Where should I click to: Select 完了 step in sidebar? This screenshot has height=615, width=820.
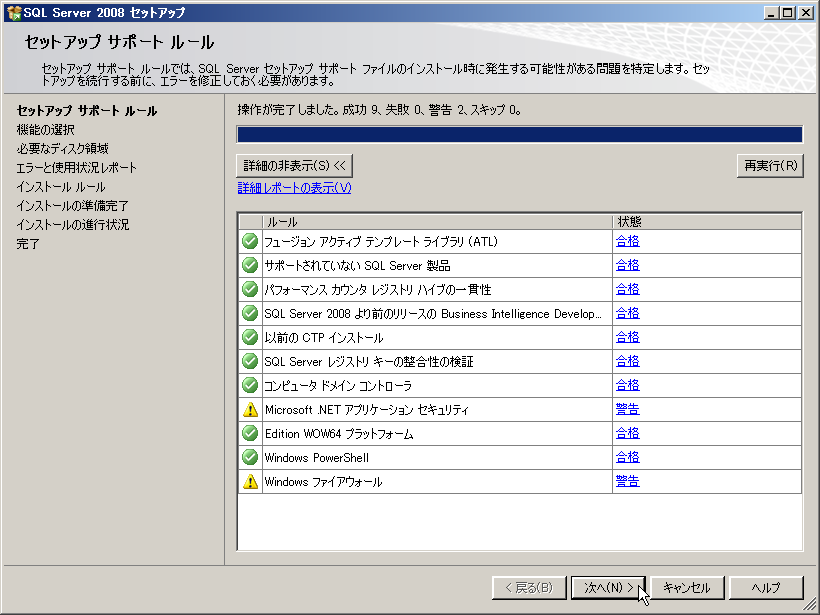click(28, 244)
